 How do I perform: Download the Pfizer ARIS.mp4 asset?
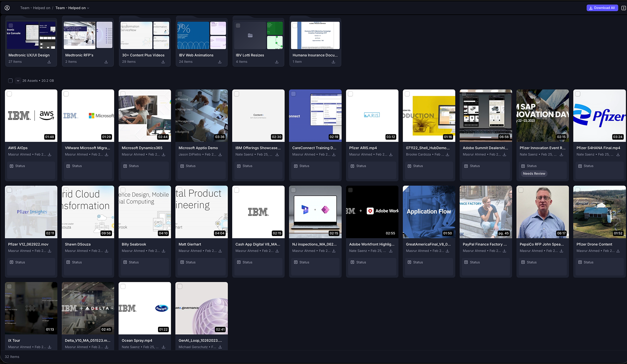click(x=391, y=155)
